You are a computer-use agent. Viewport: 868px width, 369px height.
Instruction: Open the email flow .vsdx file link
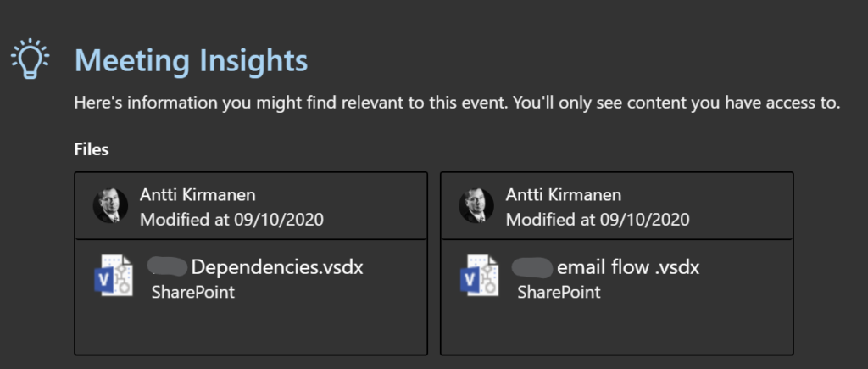click(628, 267)
